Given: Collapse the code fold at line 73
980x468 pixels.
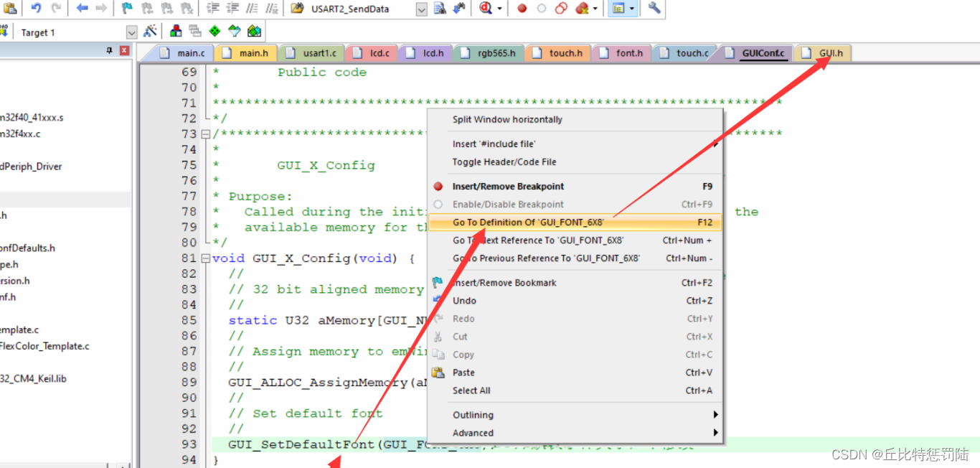Looking at the screenshot, I should (x=206, y=134).
